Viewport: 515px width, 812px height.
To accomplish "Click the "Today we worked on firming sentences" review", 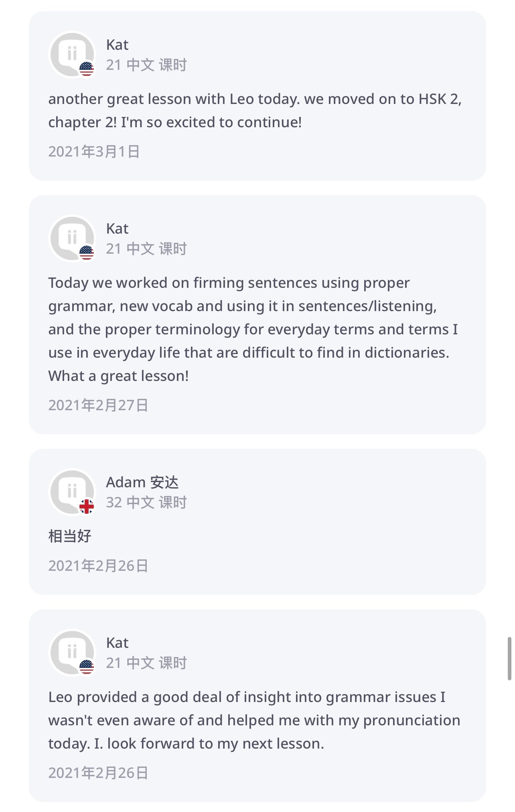I will click(x=253, y=329).
